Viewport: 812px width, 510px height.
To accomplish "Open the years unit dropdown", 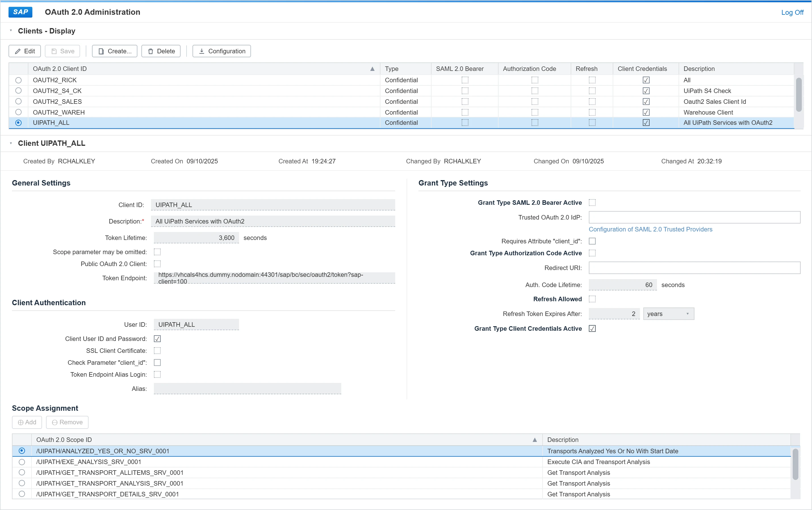I will coord(668,314).
